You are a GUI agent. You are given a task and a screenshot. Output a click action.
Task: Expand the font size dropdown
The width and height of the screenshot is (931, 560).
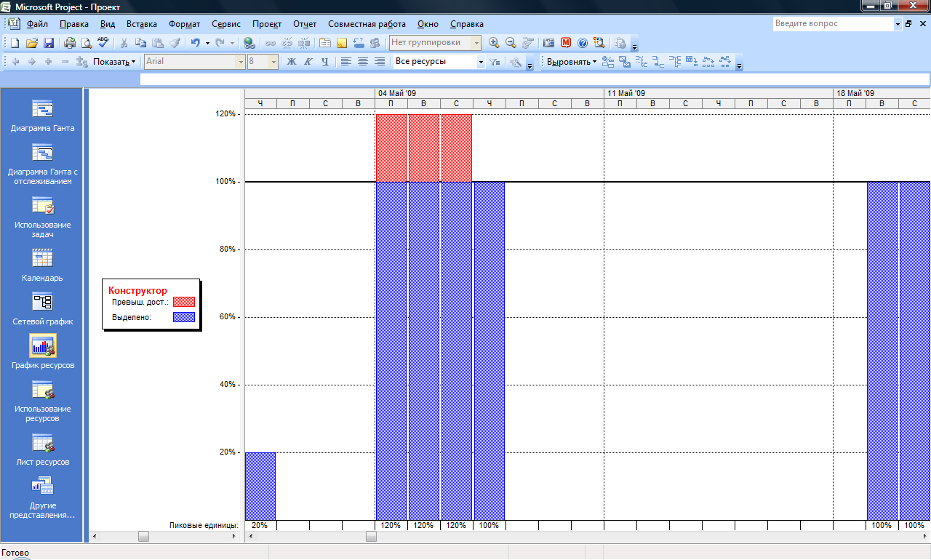(x=274, y=62)
